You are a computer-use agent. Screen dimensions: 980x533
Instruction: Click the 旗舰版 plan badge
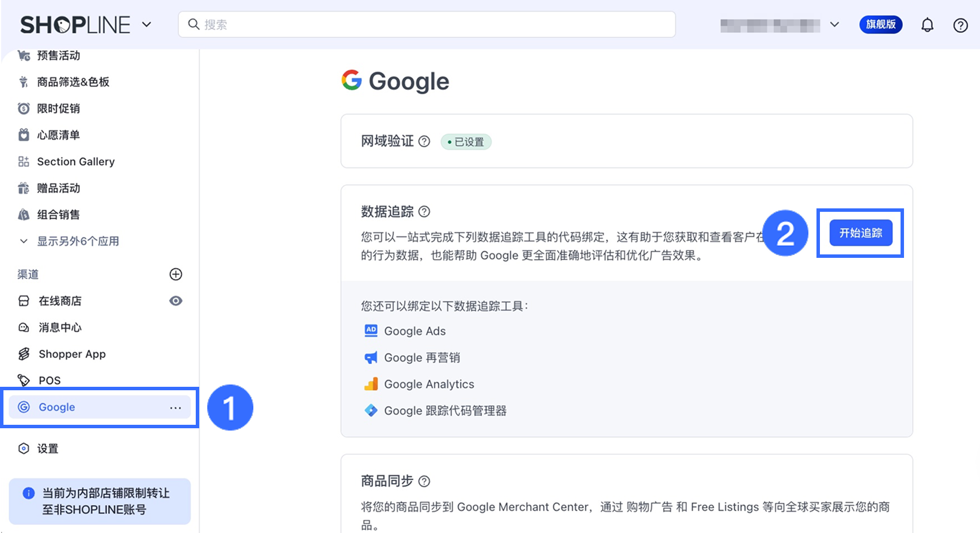880,25
